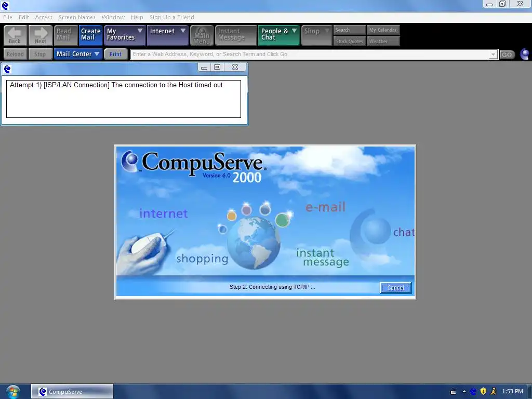Click the Back arrow toolbar button
The image size is (532, 399).
point(15,35)
